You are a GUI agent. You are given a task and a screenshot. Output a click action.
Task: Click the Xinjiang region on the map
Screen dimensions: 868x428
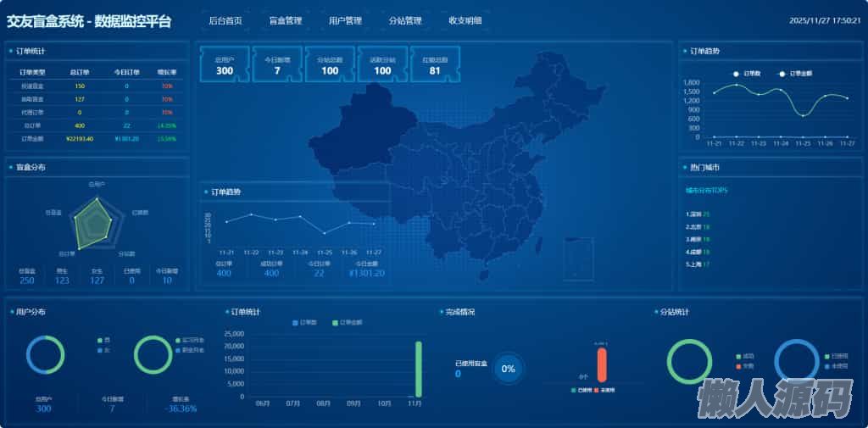click(363, 129)
